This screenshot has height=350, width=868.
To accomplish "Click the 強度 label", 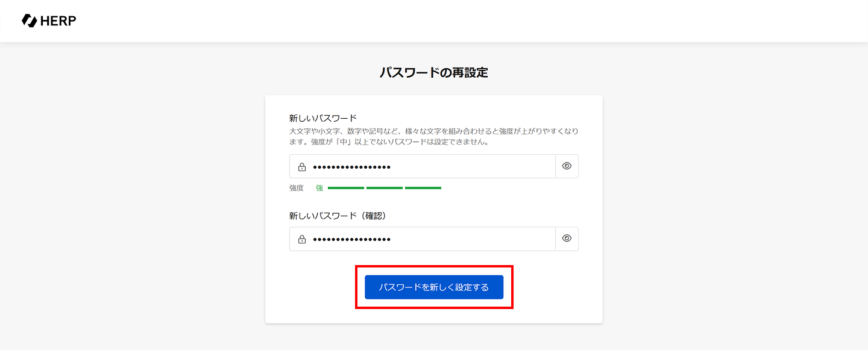I will tap(297, 188).
